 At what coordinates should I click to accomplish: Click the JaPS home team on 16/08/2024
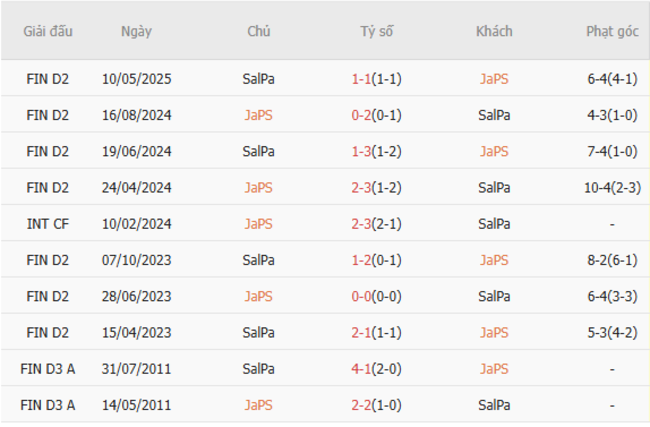pyautogui.click(x=258, y=115)
